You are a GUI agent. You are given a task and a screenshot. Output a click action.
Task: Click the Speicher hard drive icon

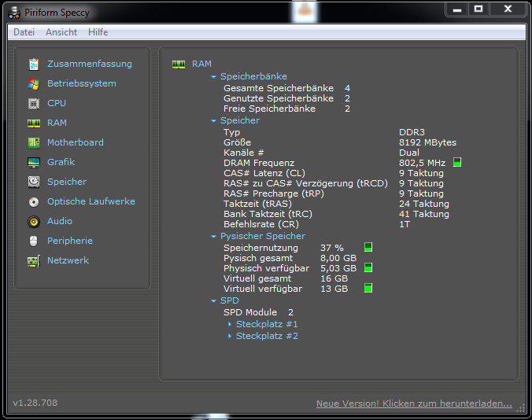click(x=34, y=182)
